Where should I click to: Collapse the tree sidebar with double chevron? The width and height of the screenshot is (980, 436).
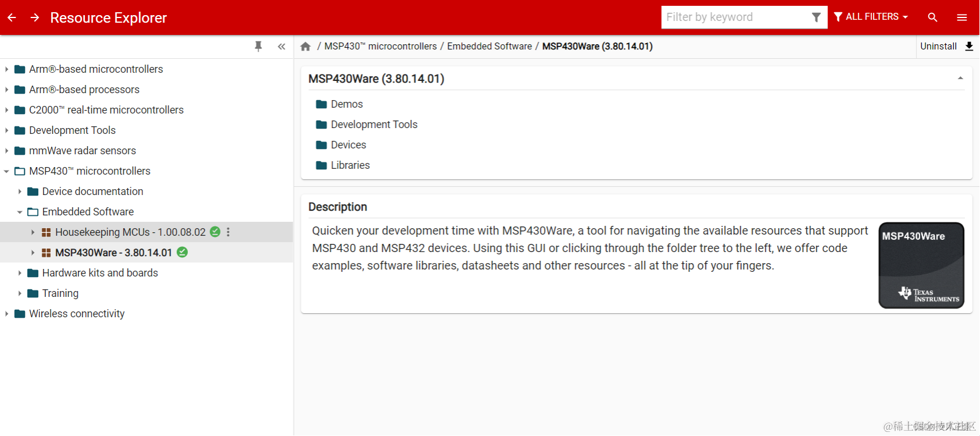pyautogui.click(x=281, y=47)
